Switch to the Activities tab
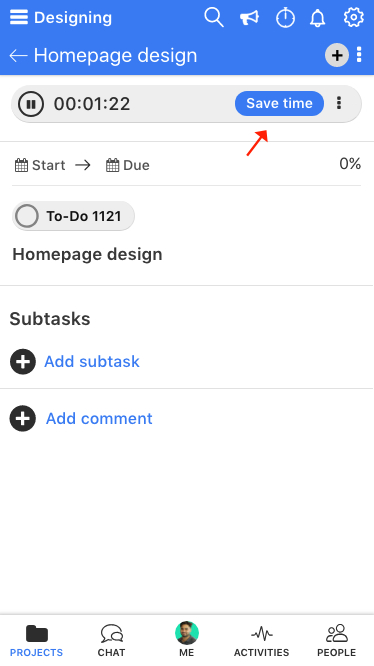The height and width of the screenshot is (666, 374). click(262, 641)
